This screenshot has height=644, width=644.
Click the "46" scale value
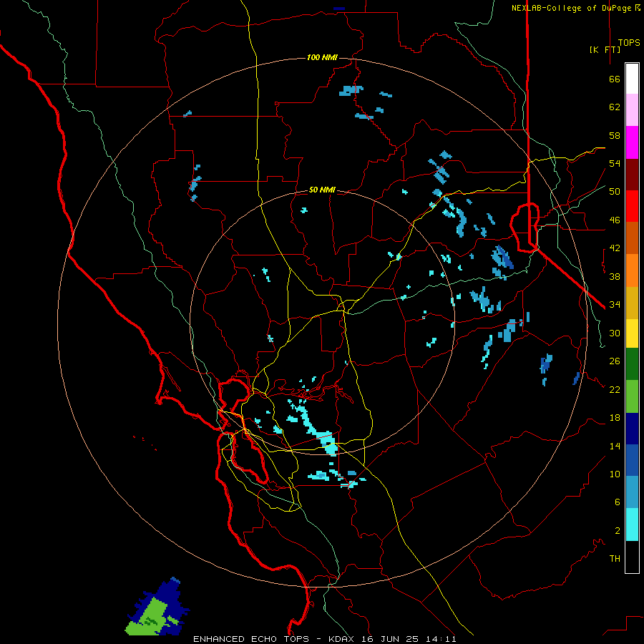[x=615, y=220]
